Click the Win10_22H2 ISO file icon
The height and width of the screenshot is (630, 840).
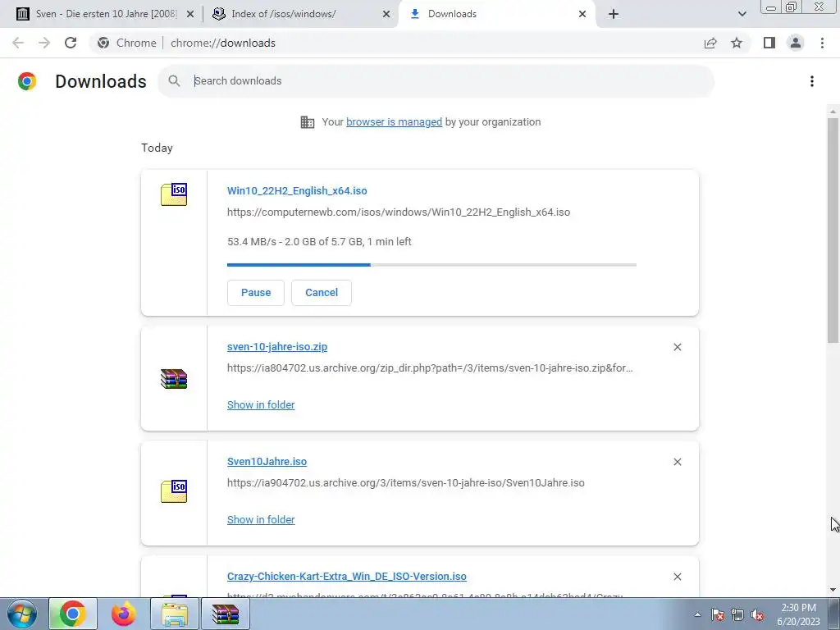coord(174,194)
